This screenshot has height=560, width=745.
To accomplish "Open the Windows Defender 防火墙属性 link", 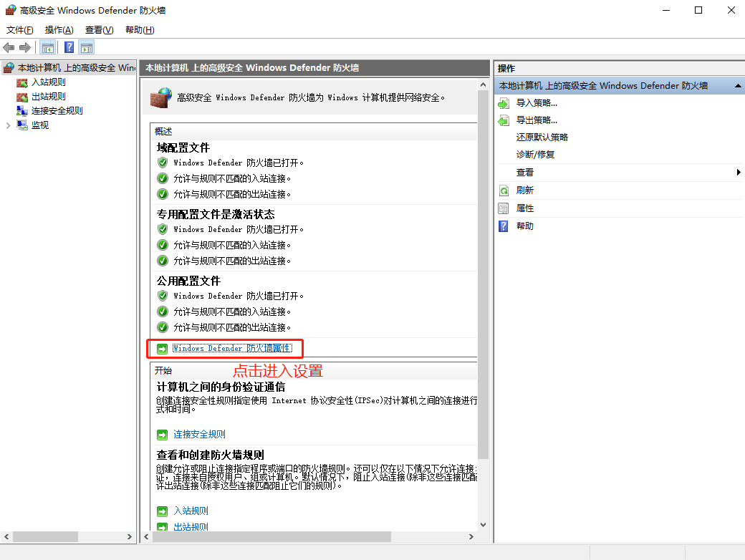I will point(232,349).
